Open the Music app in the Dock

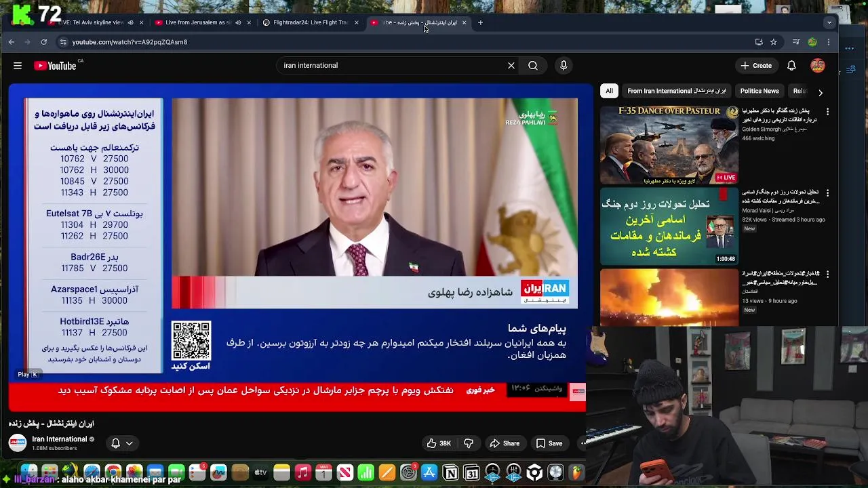coord(303,472)
